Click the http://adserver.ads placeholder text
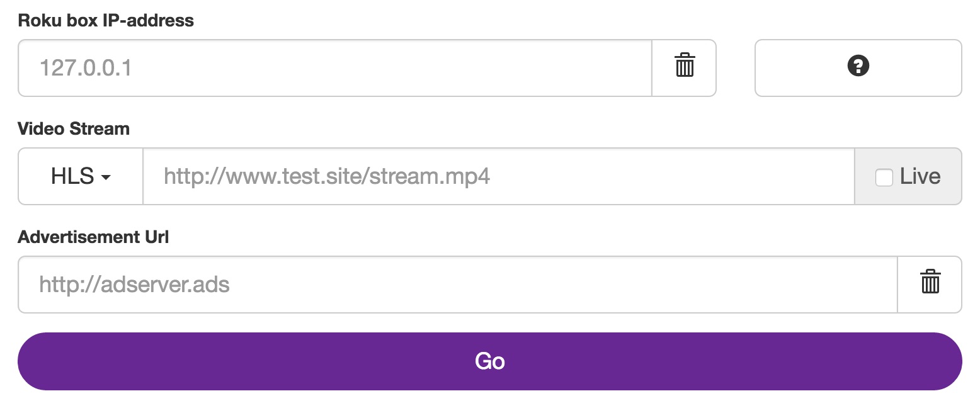The width and height of the screenshot is (980, 413). [x=134, y=285]
